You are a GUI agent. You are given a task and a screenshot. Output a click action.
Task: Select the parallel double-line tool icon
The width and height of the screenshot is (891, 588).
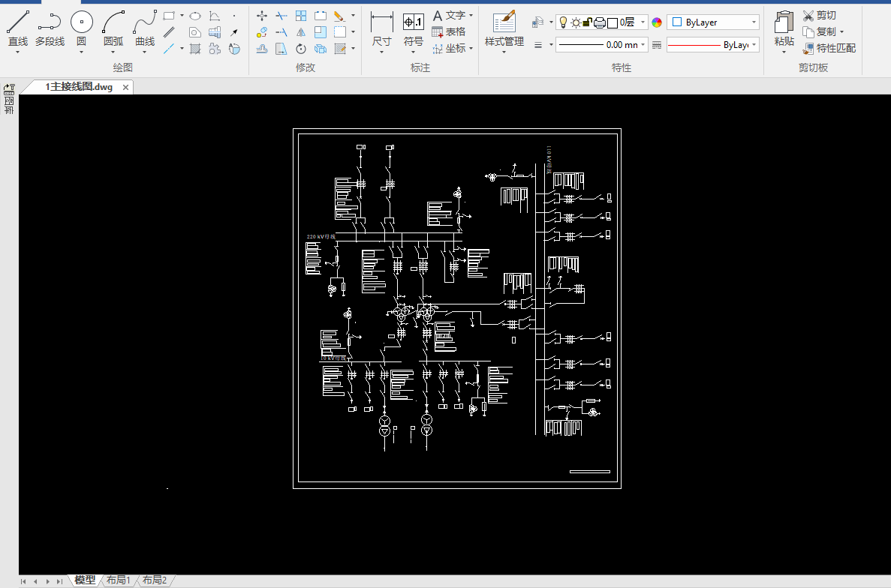click(x=169, y=32)
